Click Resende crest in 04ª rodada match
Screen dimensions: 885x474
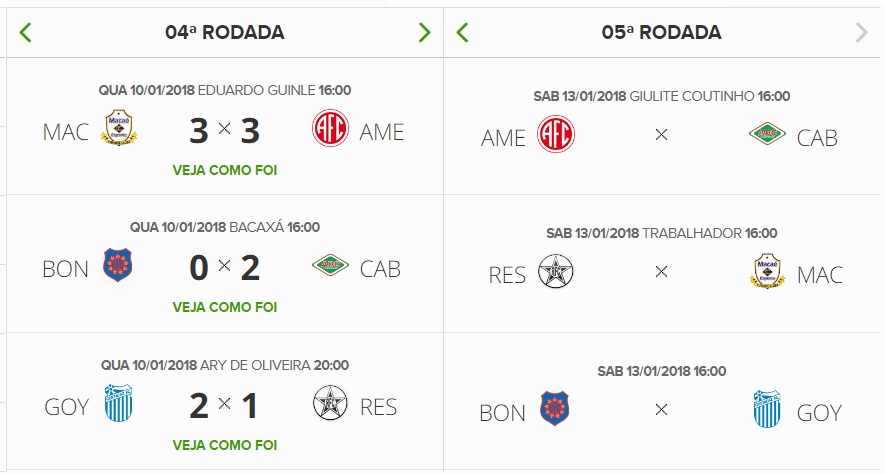331,406
